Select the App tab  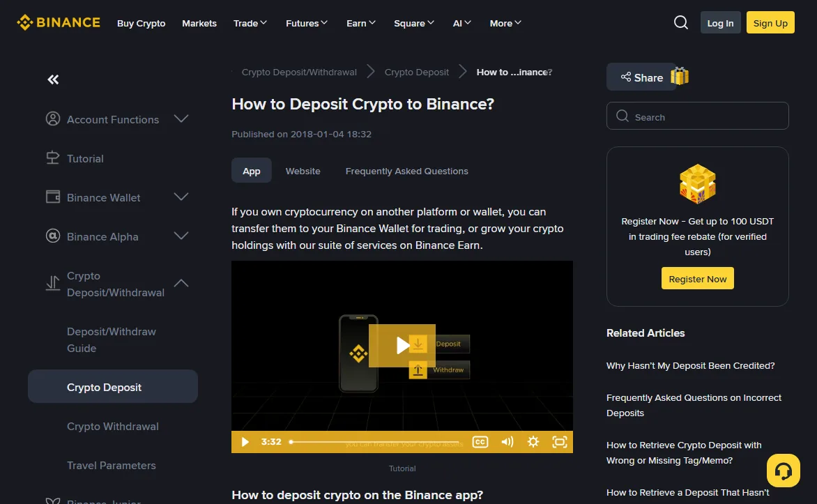(251, 170)
